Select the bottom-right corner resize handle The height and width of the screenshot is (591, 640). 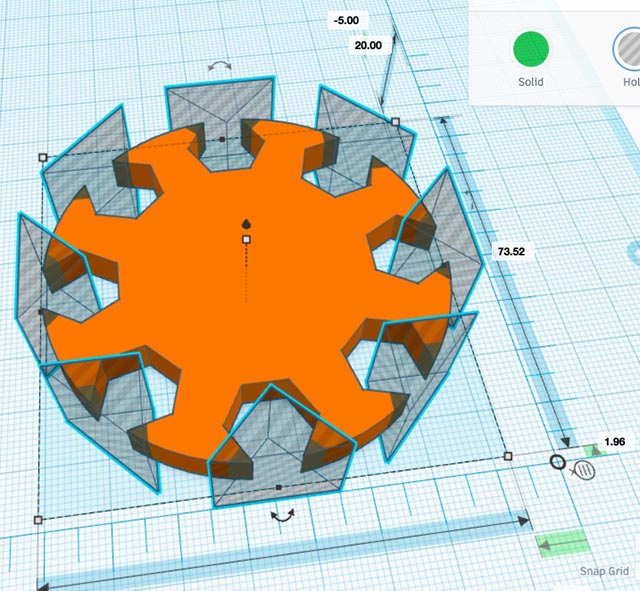508,456
